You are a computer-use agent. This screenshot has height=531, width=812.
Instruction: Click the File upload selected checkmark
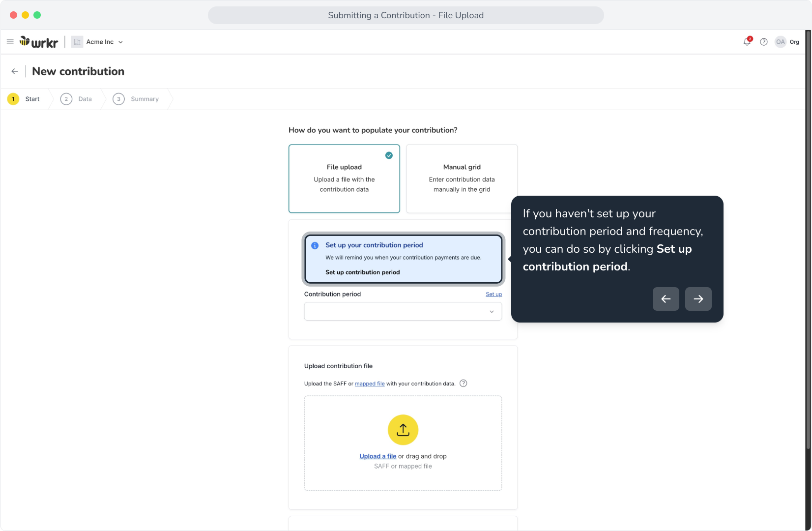click(389, 155)
